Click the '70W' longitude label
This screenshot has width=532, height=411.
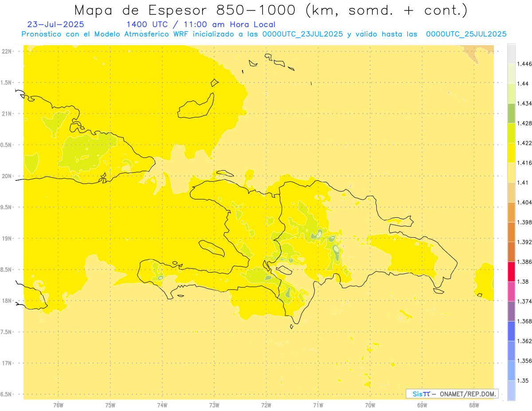(x=370, y=405)
